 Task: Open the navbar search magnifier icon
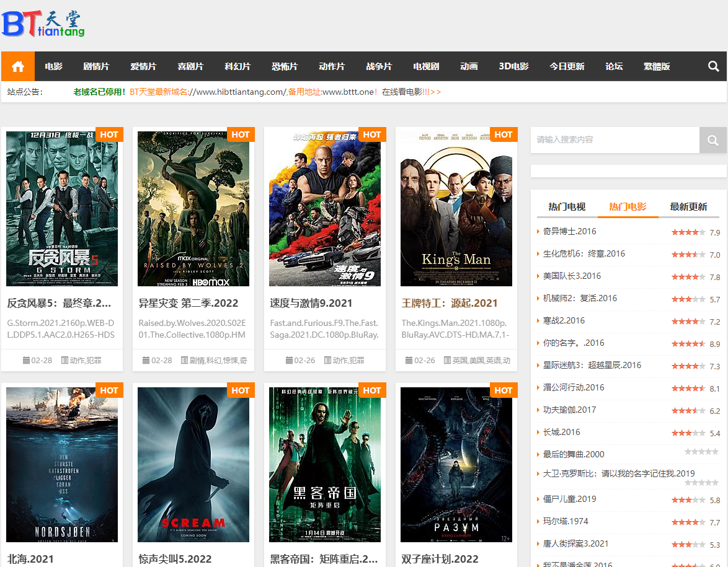713,66
